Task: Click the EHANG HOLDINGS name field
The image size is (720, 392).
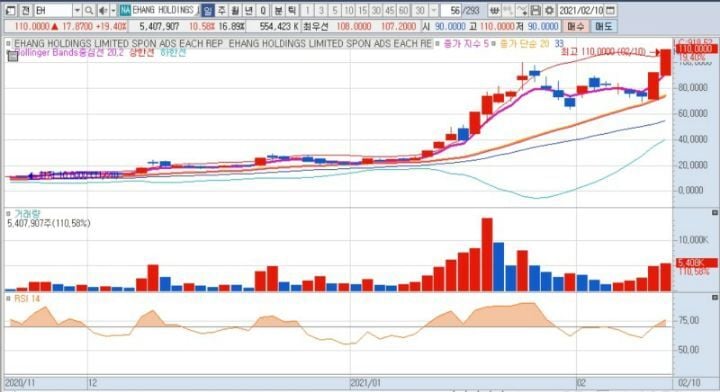Action: point(166,10)
